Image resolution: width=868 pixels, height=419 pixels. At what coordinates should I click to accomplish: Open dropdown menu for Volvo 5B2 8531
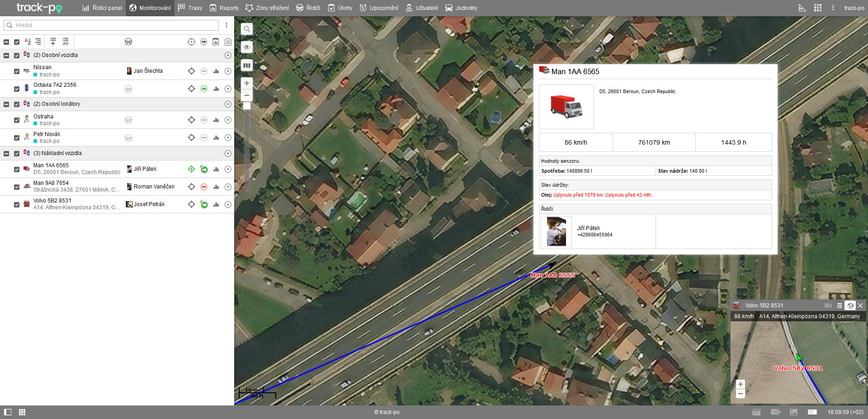[x=228, y=205]
